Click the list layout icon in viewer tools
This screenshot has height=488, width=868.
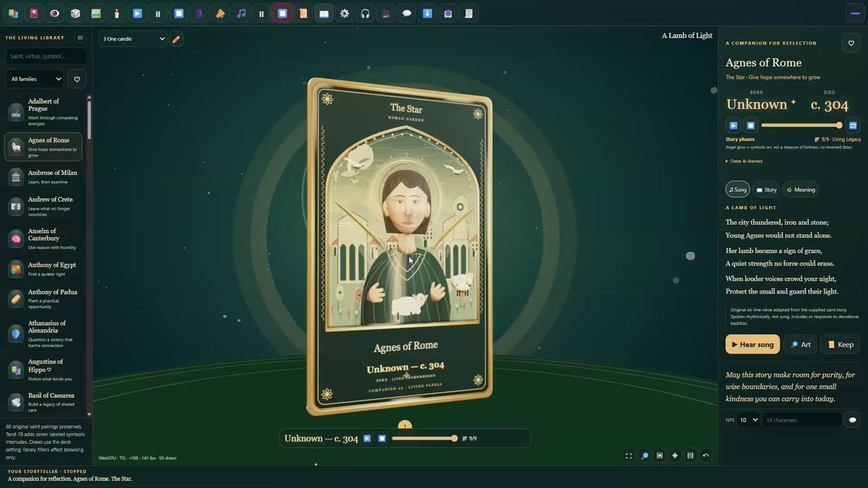(x=691, y=455)
